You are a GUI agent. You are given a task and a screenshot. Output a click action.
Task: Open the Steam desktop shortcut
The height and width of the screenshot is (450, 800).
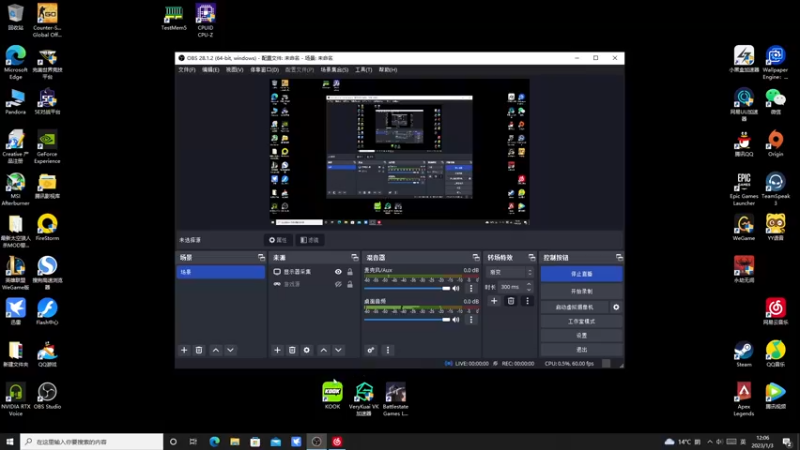[744, 355]
